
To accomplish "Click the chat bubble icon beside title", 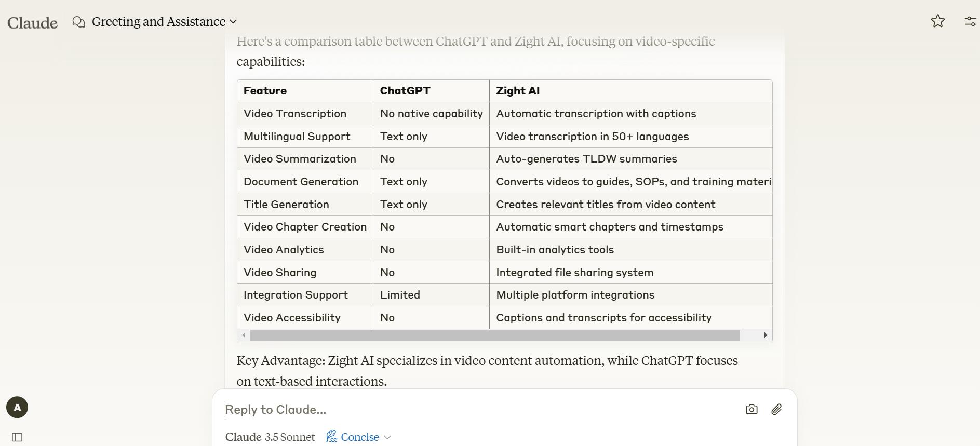I will [x=79, y=22].
